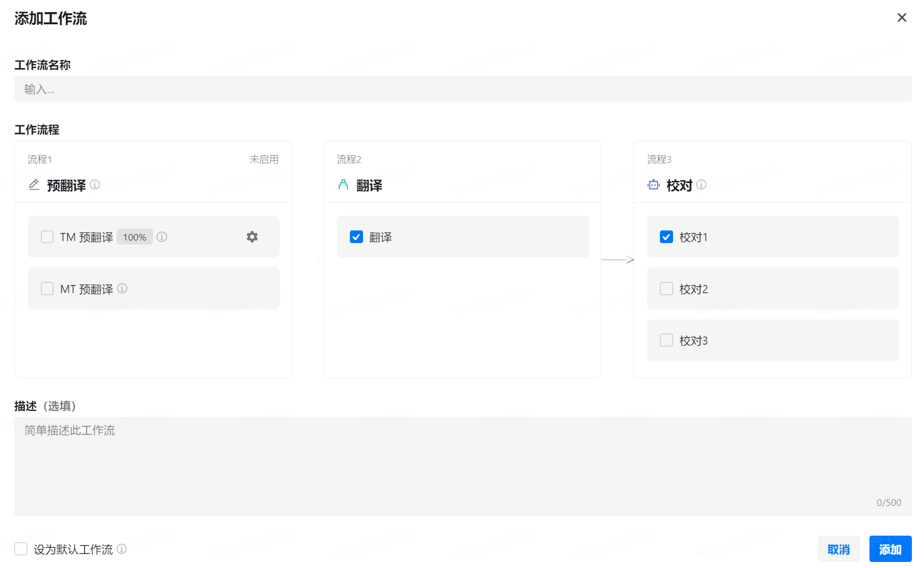Screen dimensions: 924x568
Task: Click the gear settings icon for TM 预翻译
Action: pos(252,237)
